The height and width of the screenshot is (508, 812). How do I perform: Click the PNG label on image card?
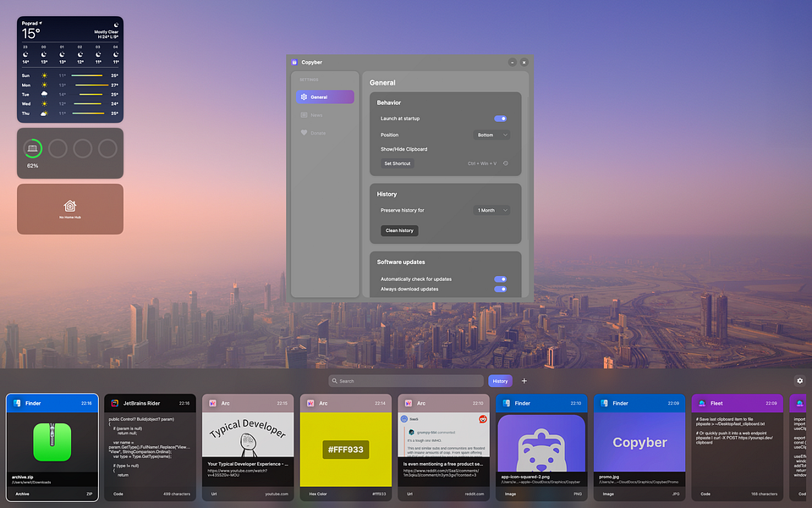[578, 494]
